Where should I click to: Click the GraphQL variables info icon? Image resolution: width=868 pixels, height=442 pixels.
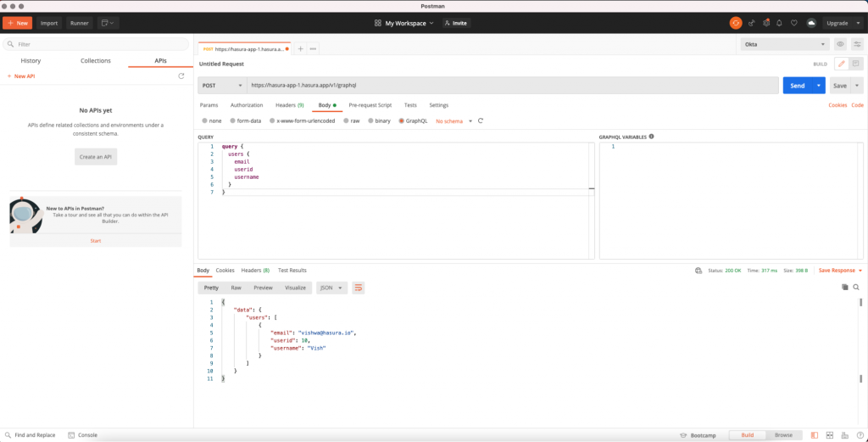[x=652, y=137]
